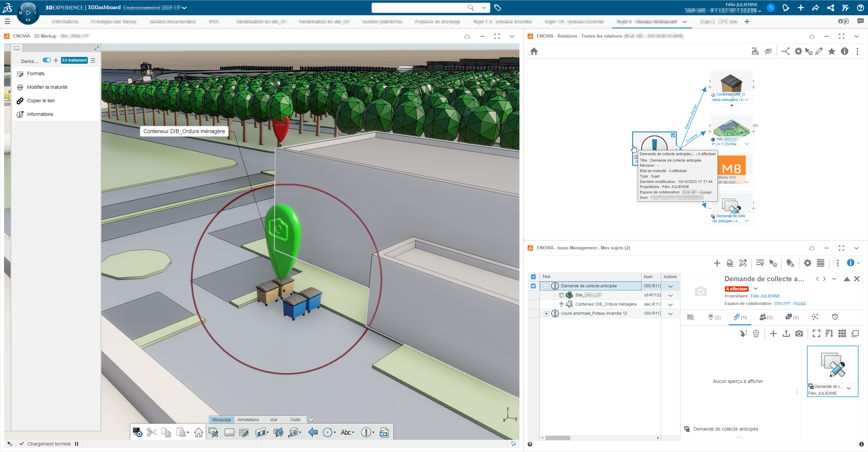Expand the MB user node chevron in graph
This screenshot has width=868, height=452.
[x=747, y=182]
